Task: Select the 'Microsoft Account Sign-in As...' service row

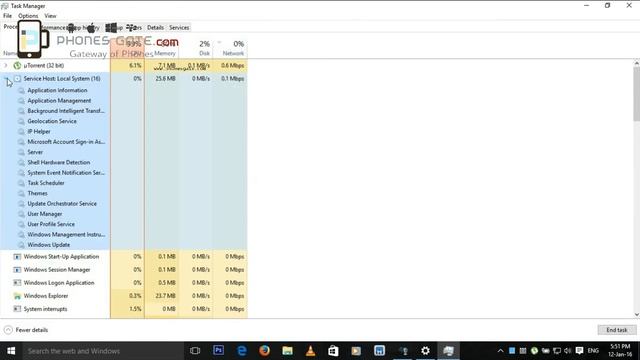Action: pos(66,142)
